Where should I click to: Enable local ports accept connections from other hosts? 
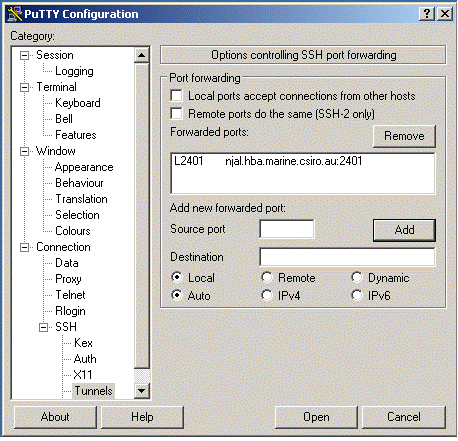click(176, 95)
